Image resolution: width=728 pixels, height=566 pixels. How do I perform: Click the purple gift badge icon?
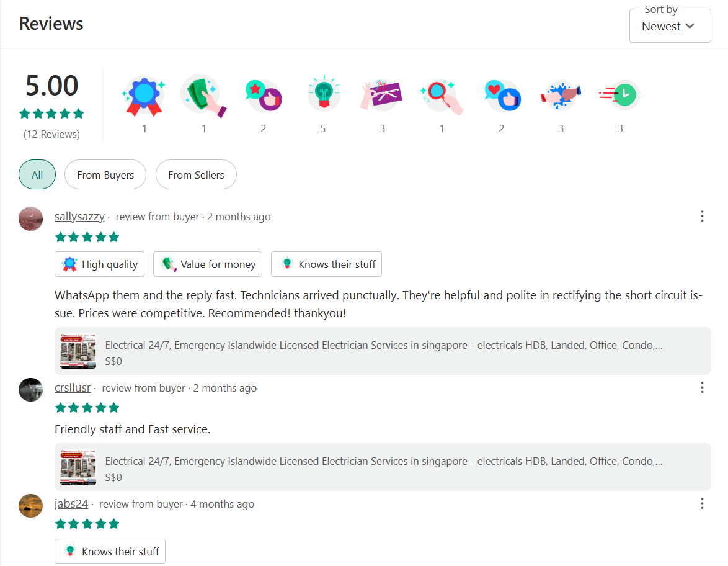tap(382, 94)
